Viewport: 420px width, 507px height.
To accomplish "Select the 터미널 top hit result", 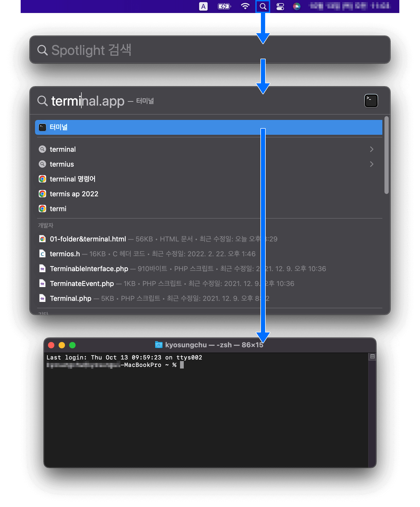I will (x=208, y=127).
